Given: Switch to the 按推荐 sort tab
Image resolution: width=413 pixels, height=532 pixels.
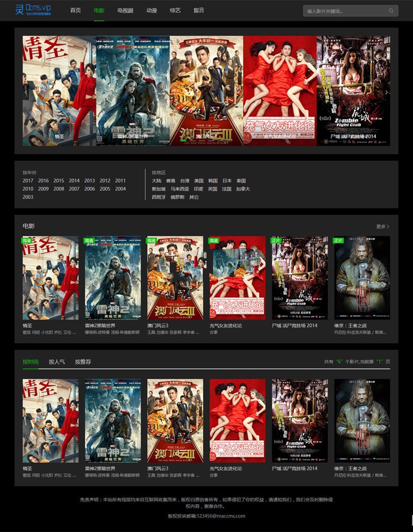Looking at the screenshot, I should tap(83, 362).
